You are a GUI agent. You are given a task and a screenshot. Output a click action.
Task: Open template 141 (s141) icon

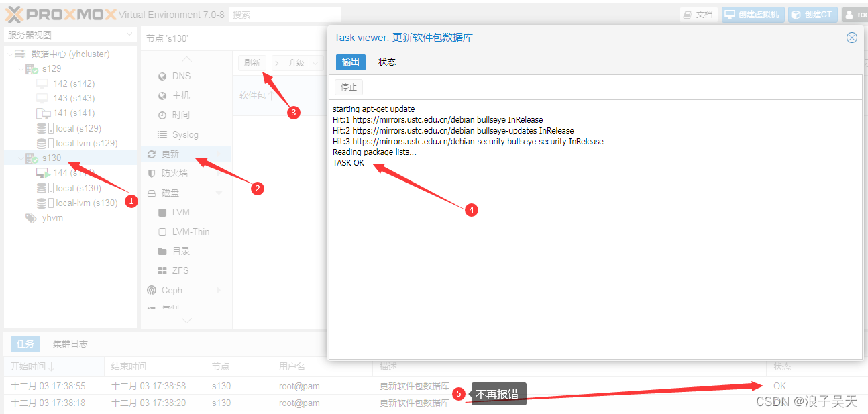tap(43, 113)
